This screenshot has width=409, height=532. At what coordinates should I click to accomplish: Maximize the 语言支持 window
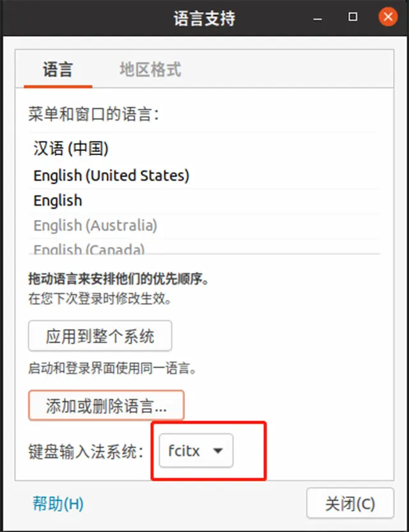(353, 17)
